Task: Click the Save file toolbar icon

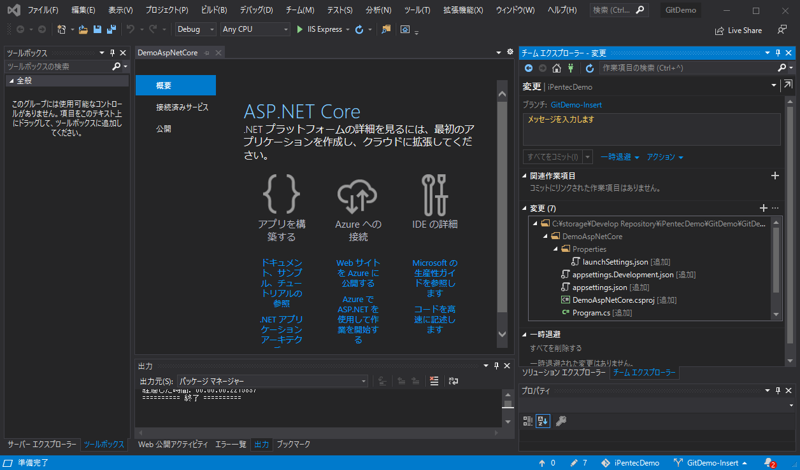Action: tap(97, 30)
